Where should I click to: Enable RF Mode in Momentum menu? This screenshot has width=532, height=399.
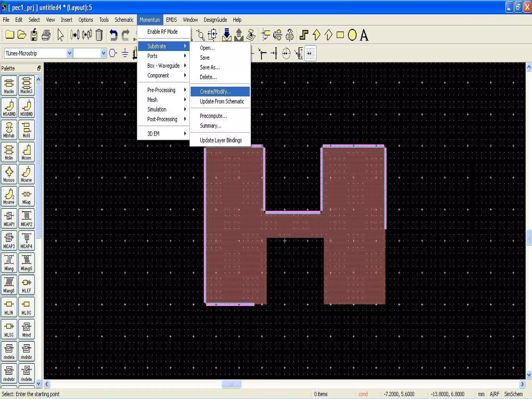pyautogui.click(x=162, y=32)
